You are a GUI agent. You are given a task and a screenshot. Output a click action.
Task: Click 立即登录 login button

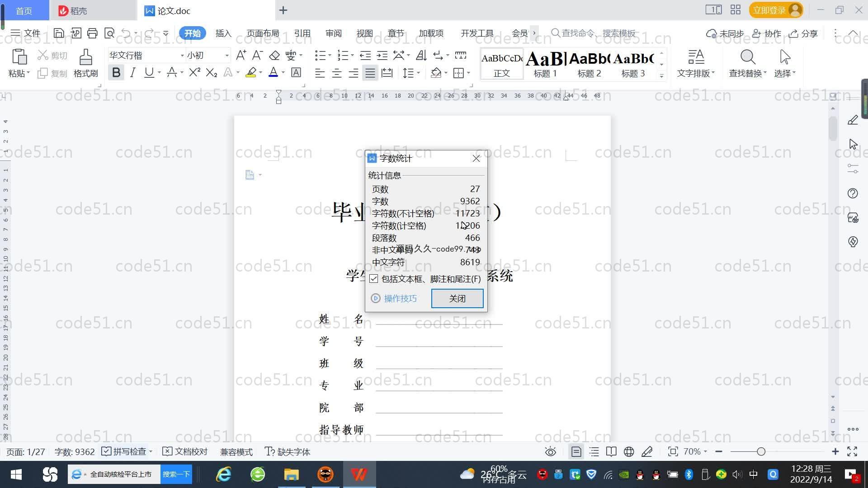[x=776, y=10]
